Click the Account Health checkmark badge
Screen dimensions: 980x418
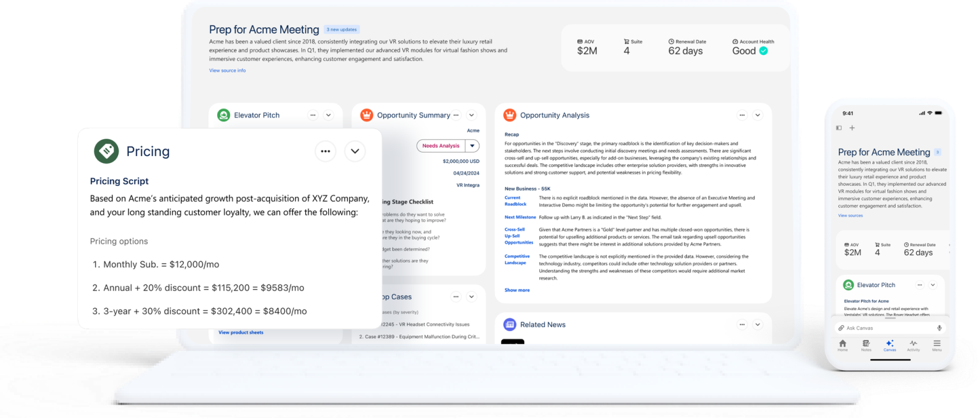point(764,50)
